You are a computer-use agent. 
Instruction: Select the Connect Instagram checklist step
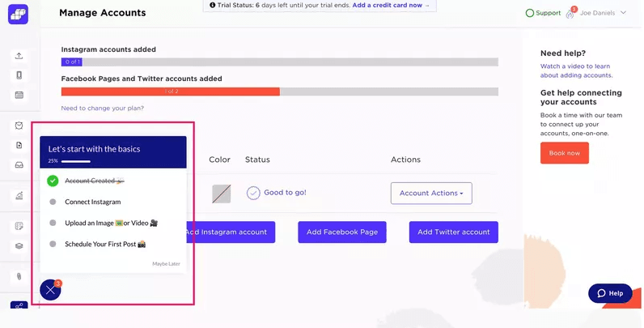92,202
